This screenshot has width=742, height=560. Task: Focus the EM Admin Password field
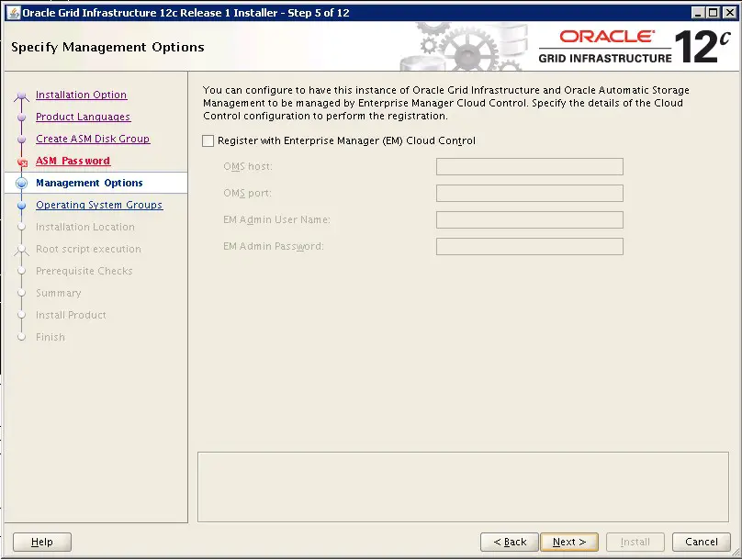(x=530, y=246)
